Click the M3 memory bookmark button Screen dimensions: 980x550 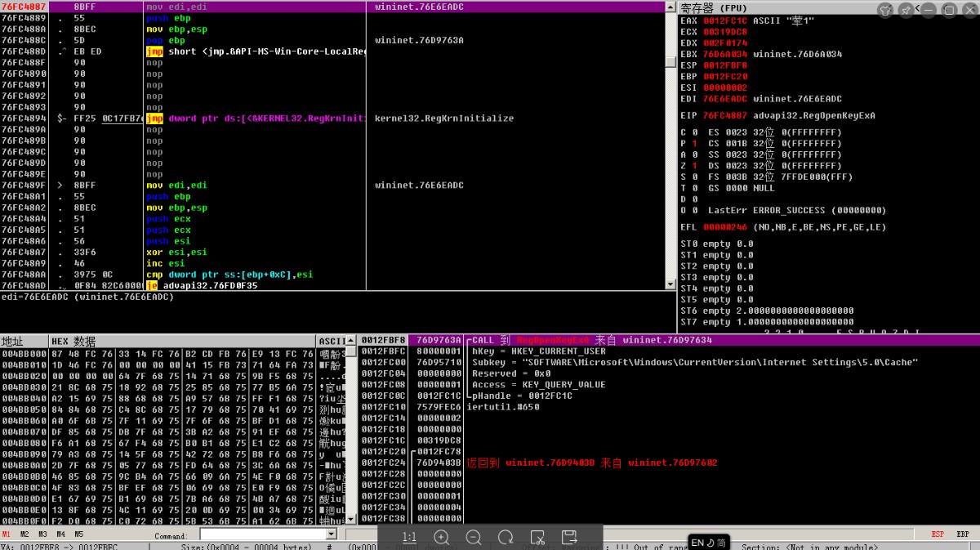click(42, 534)
